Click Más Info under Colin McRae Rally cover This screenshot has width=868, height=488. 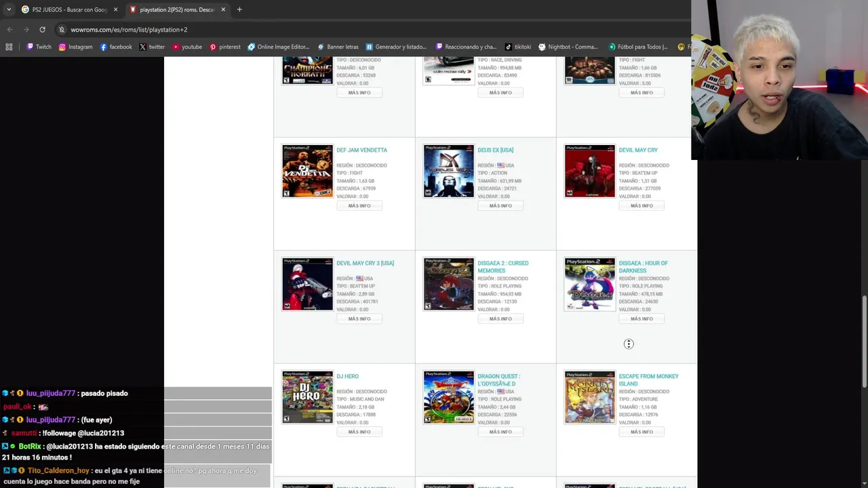(500, 92)
